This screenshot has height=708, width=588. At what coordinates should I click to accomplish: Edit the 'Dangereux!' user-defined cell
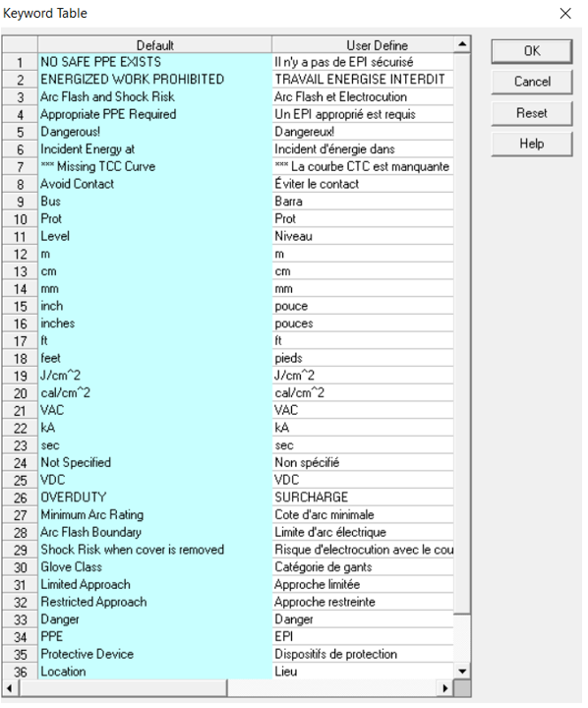[363, 132]
